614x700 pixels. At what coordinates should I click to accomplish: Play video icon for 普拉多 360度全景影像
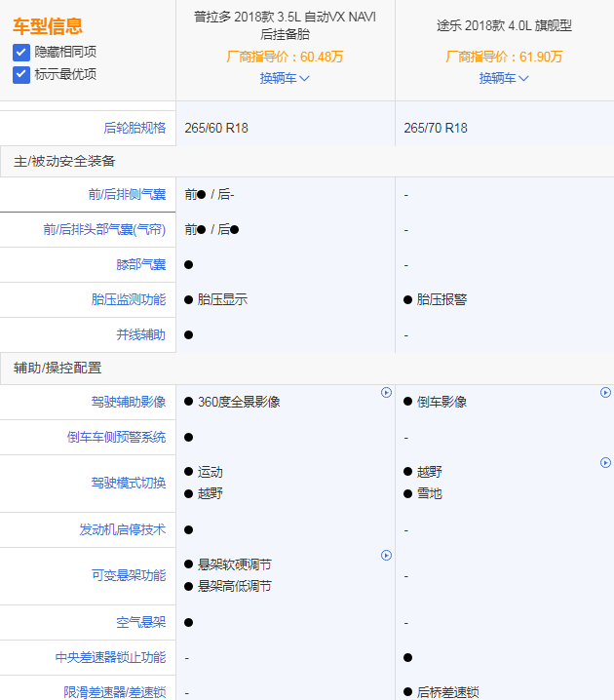(x=386, y=393)
